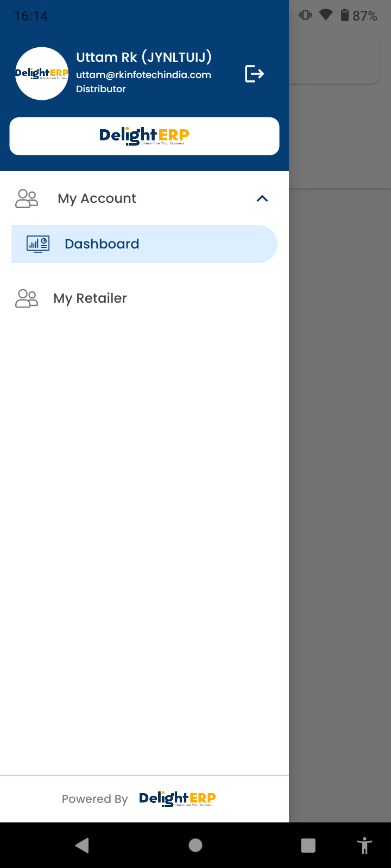The image size is (391, 868).
Task: Tap the My Retailer people icon
Action: coord(27,298)
